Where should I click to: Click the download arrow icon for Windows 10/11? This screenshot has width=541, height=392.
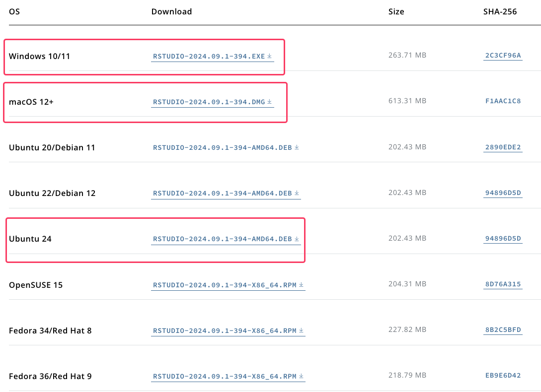tap(270, 56)
